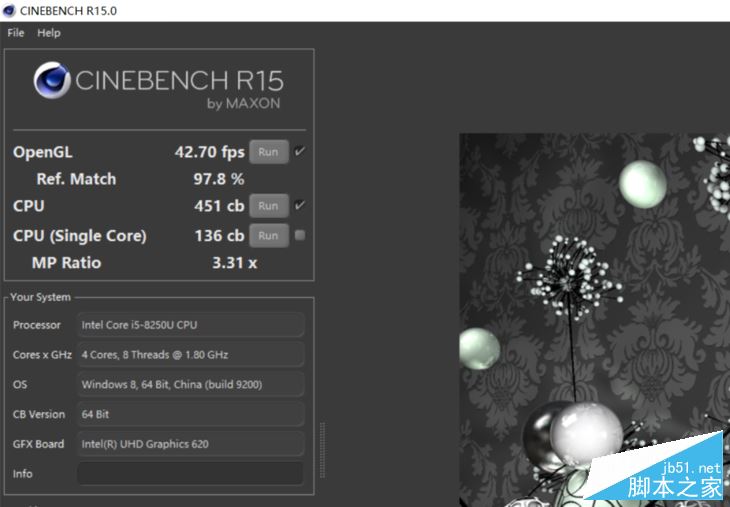Click the OS field Windows 8
The width and height of the screenshot is (730, 507).
pos(190,385)
